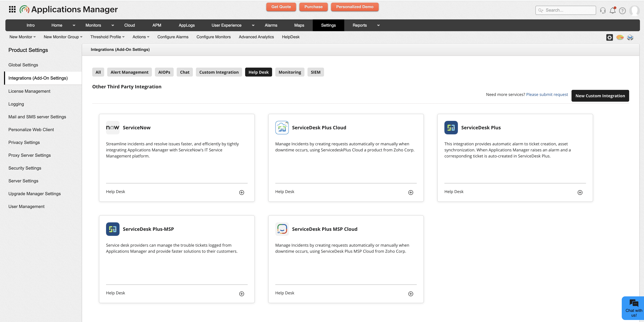Click the ServiceDesk Plus logo icon
Image resolution: width=644 pixels, height=322 pixels.
click(451, 127)
